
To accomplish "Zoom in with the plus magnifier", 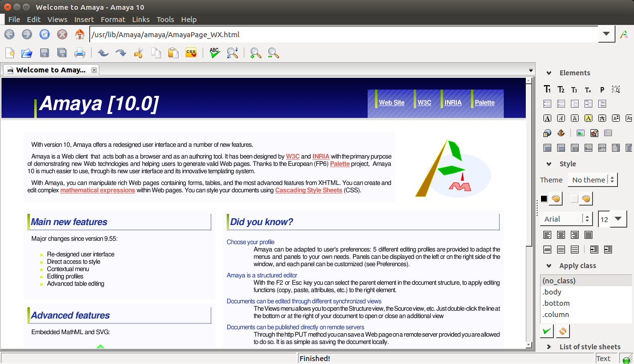I will pos(256,53).
